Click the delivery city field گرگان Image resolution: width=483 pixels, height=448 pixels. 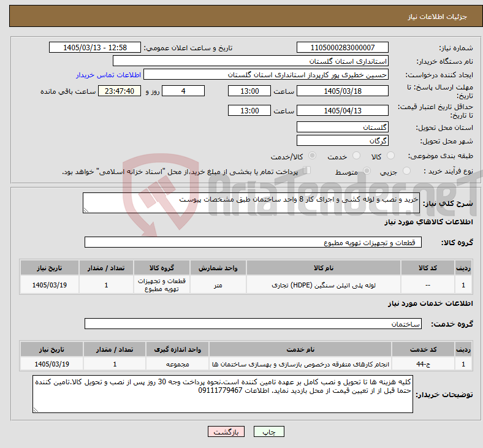click(342, 141)
